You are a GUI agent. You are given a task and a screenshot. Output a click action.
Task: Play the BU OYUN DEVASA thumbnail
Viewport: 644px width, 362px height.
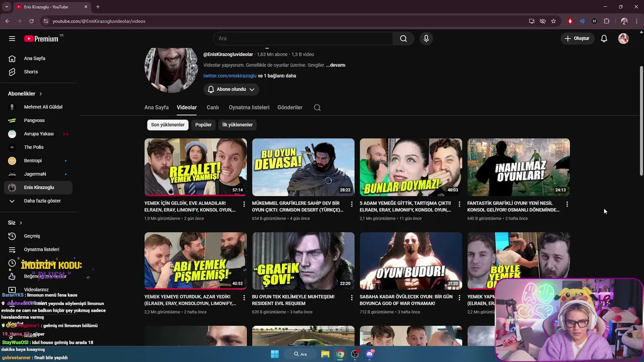(x=303, y=167)
